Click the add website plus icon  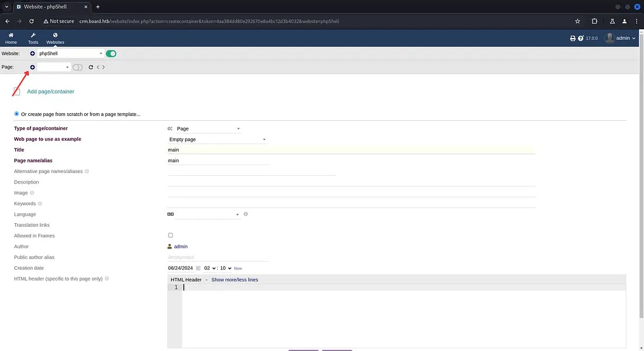(32, 53)
